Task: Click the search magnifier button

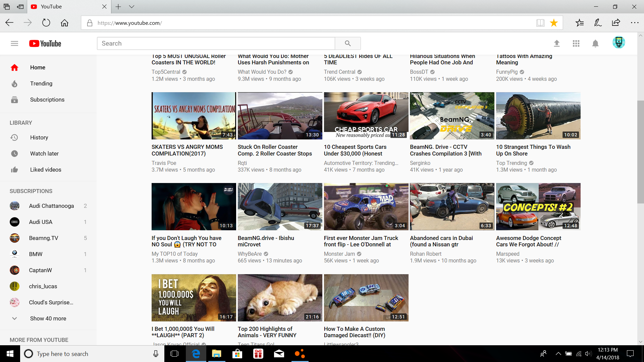Action: (x=348, y=44)
